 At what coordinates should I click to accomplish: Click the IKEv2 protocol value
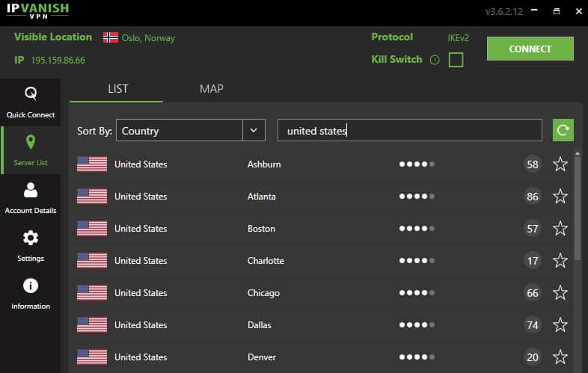(458, 38)
